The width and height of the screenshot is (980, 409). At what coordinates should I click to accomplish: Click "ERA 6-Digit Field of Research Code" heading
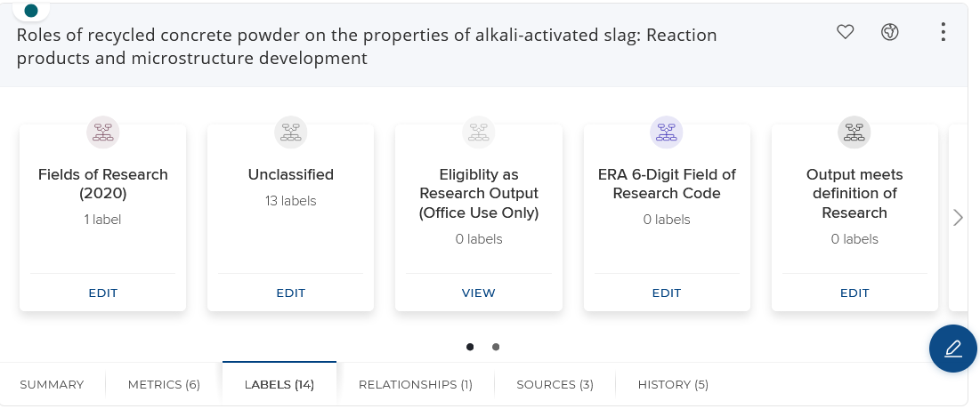pos(667,183)
